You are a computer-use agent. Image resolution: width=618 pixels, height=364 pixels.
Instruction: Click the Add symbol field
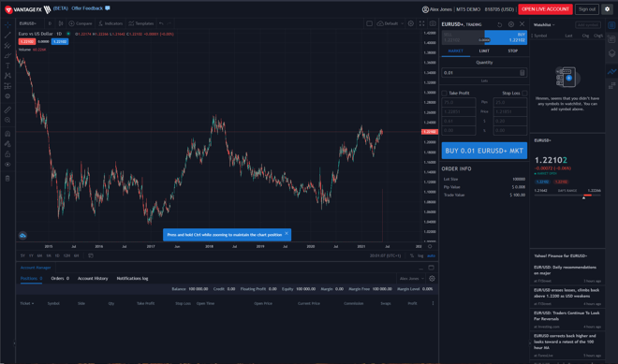tap(588, 25)
